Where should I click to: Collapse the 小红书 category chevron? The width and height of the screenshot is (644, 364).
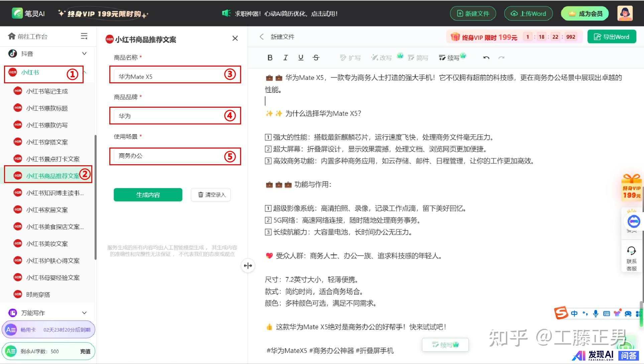[85, 72]
